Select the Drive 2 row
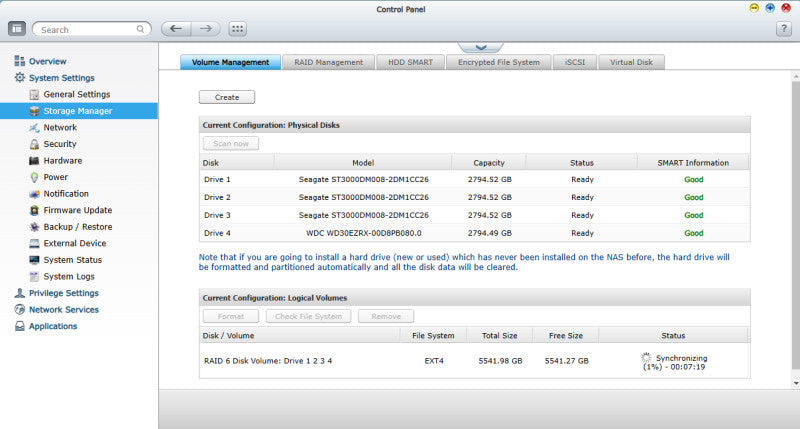The image size is (800, 429). [x=474, y=197]
